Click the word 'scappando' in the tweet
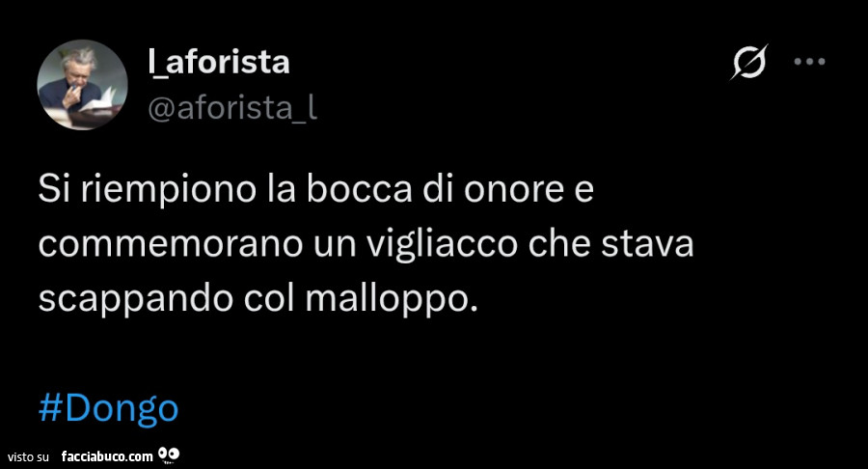The image size is (868, 469). click(136, 301)
